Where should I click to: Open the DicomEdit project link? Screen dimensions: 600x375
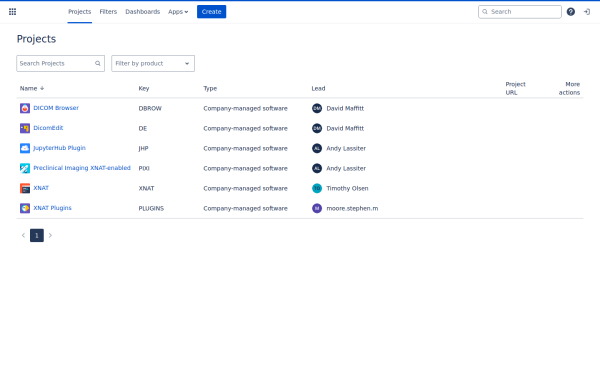(48, 128)
